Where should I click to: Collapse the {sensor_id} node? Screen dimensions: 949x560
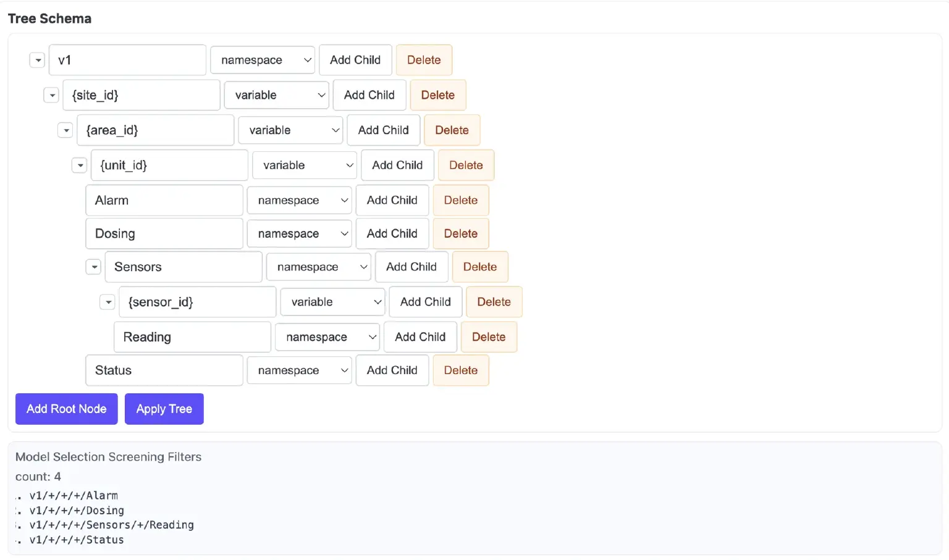pos(108,302)
